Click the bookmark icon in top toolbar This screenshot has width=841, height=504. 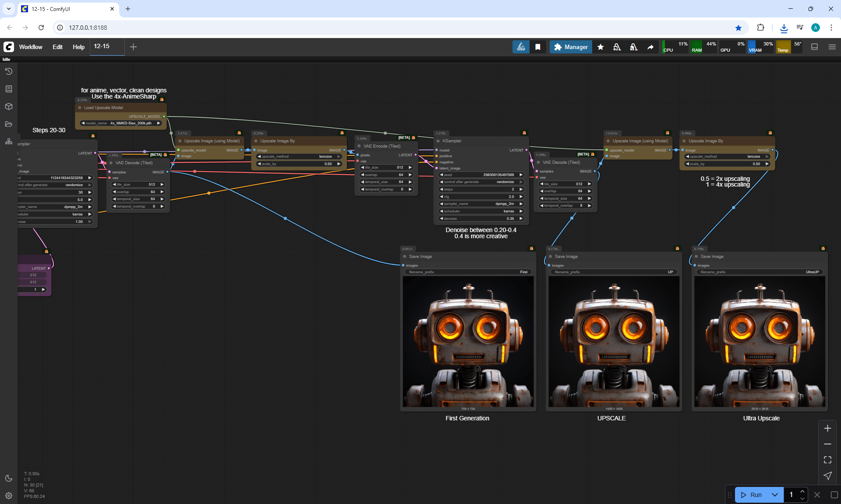(x=538, y=47)
